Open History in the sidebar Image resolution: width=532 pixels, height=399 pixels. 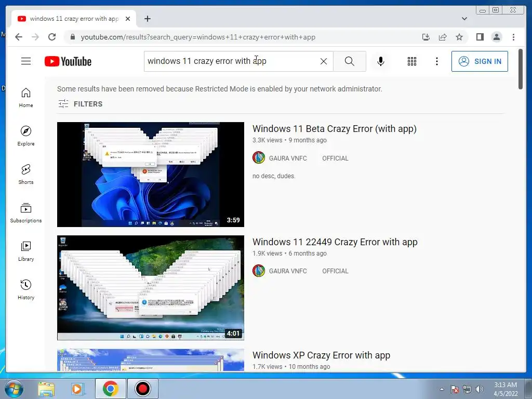(26, 289)
